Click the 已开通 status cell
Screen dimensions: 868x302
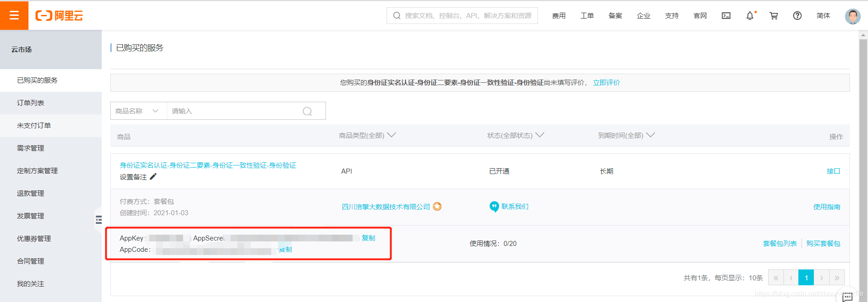pyautogui.click(x=499, y=171)
